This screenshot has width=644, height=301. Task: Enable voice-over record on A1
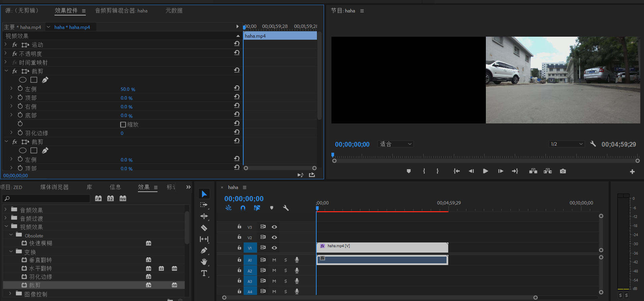tap(297, 260)
